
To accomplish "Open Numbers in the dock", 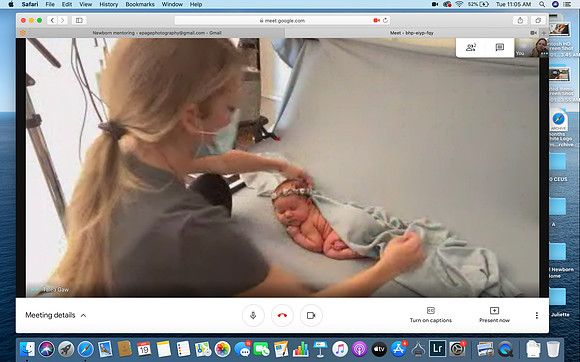I will pos(301,349).
